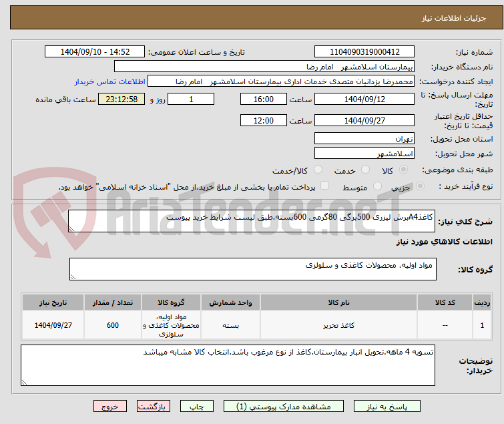This screenshot has width=504, height=424.
Task: Click the واحد شمارش column header
Action: 231,302
